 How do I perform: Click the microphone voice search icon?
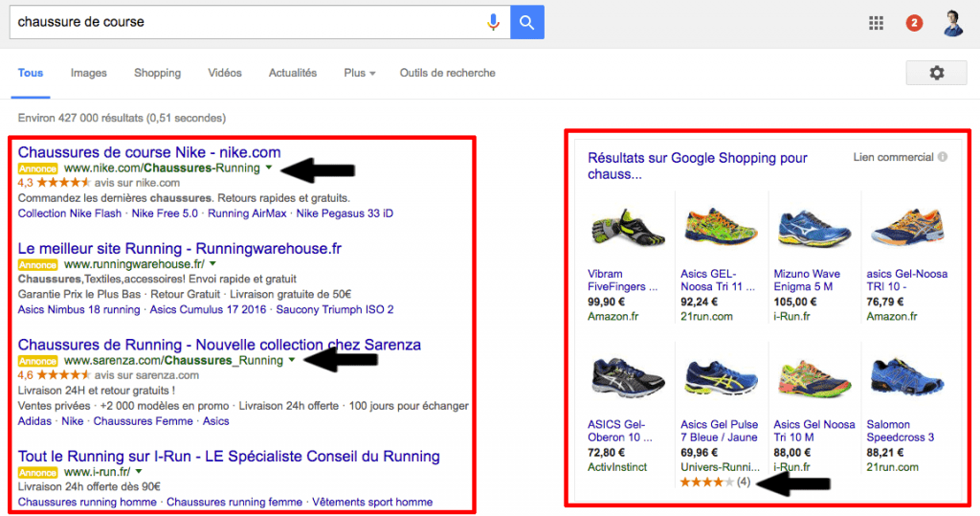pyautogui.click(x=493, y=23)
